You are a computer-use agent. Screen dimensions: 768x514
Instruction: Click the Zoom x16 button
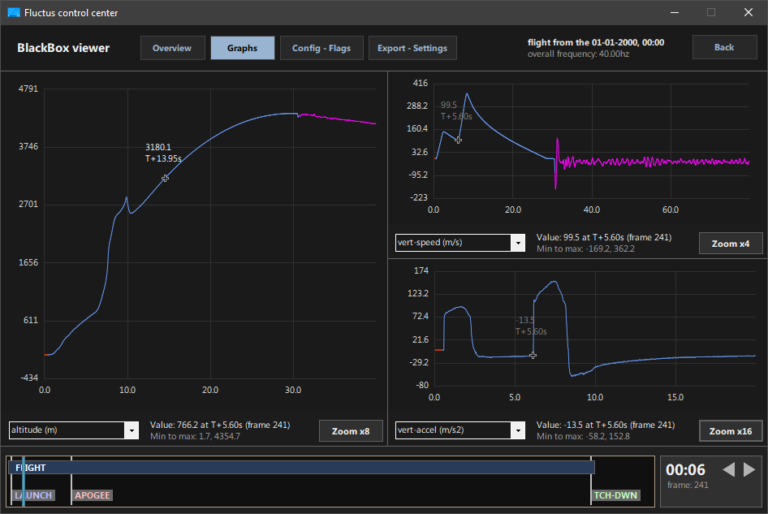click(731, 431)
